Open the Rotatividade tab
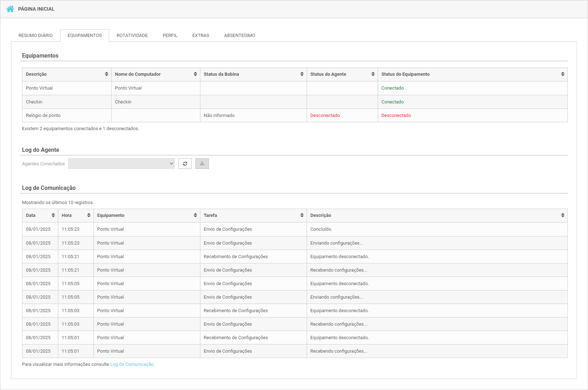The height and width of the screenshot is (390, 588). click(x=132, y=36)
